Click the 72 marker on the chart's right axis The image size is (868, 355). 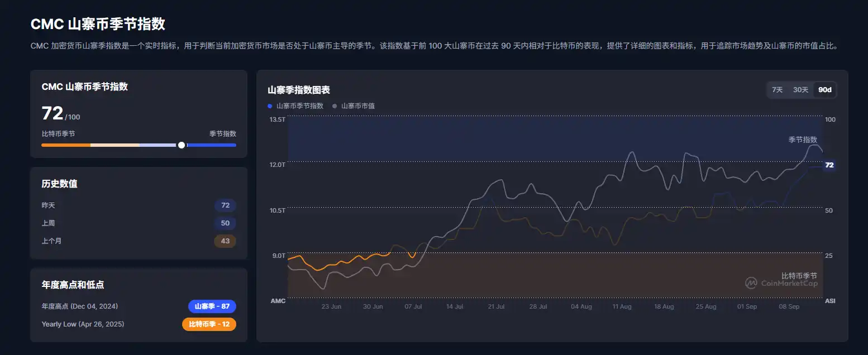[x=829, y=165]
